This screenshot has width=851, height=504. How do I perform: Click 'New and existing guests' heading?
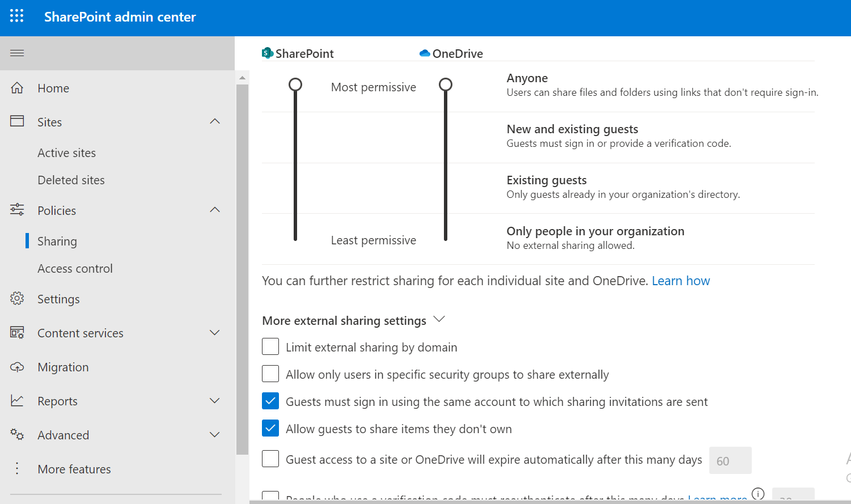pyautogui.click(x=573, y=129)
